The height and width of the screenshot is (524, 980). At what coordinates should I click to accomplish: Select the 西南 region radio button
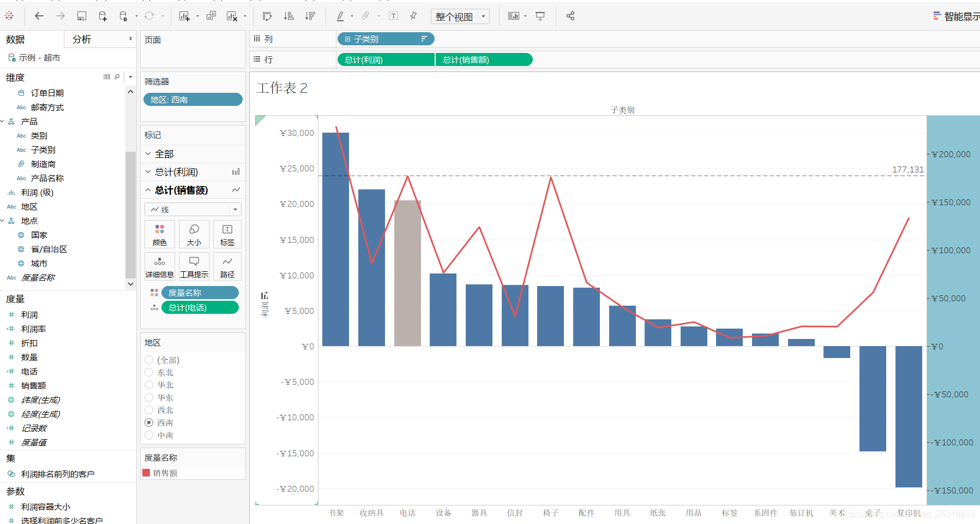(149, 422)
